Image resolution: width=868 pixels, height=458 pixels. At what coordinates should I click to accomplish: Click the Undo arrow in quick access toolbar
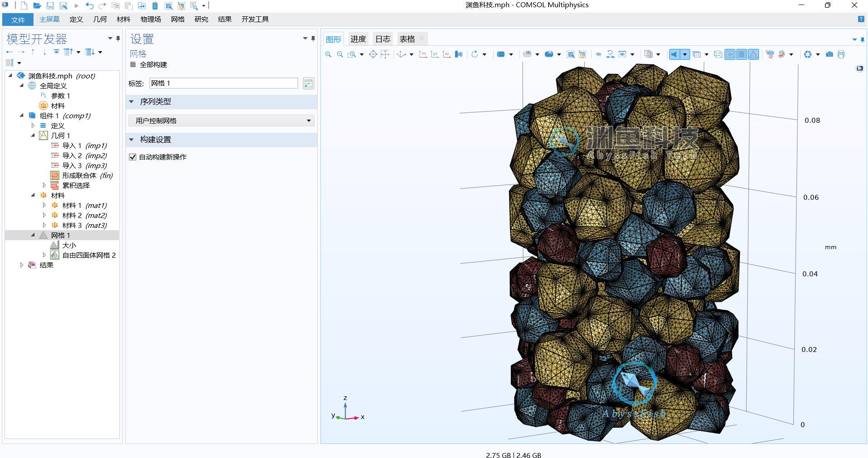click(89, 6)
